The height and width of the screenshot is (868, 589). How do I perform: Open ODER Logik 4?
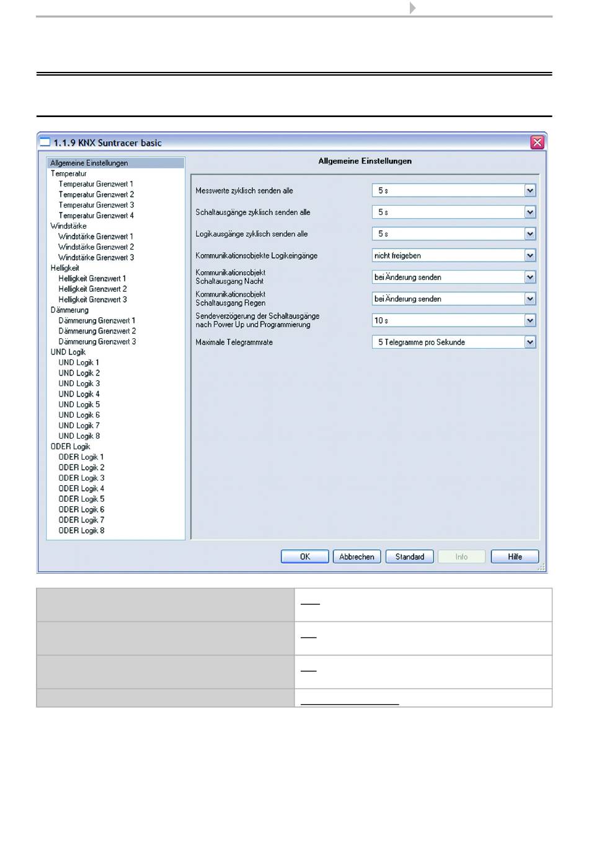[82, 489]
